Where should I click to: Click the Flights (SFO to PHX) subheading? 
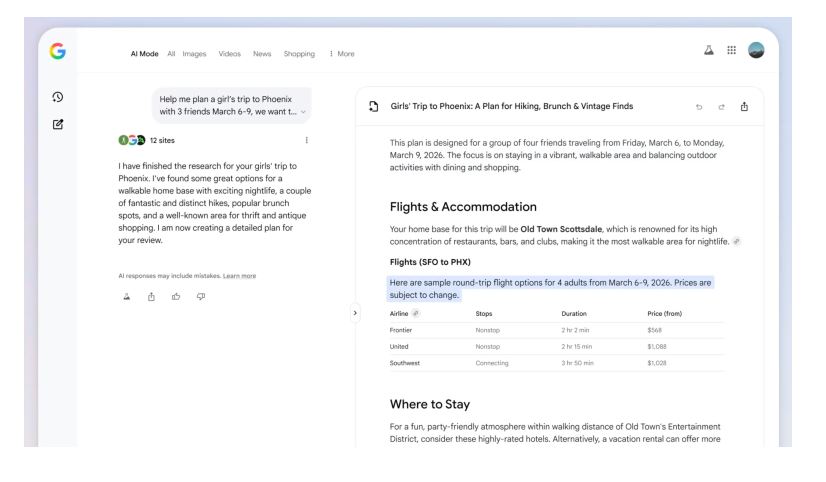click(x=430, y=262)
